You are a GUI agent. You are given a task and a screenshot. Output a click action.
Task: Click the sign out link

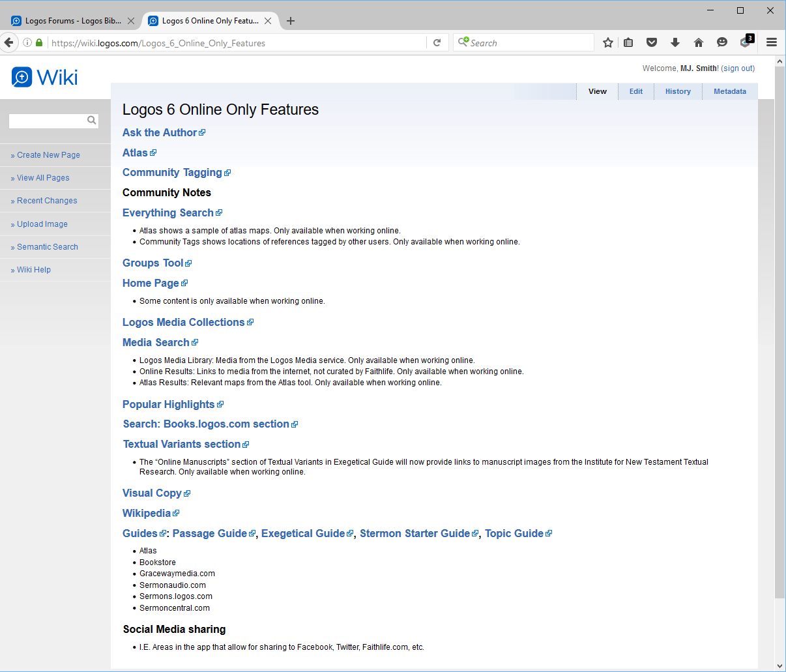738,68
